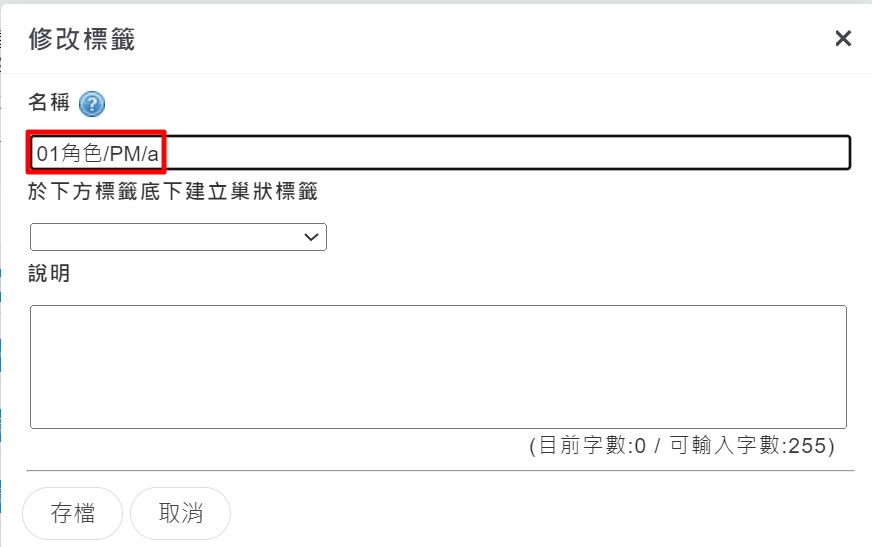The image size is (872, 547).
Task: Click the 可輸入字數:255 limit text
Action: 747,446
